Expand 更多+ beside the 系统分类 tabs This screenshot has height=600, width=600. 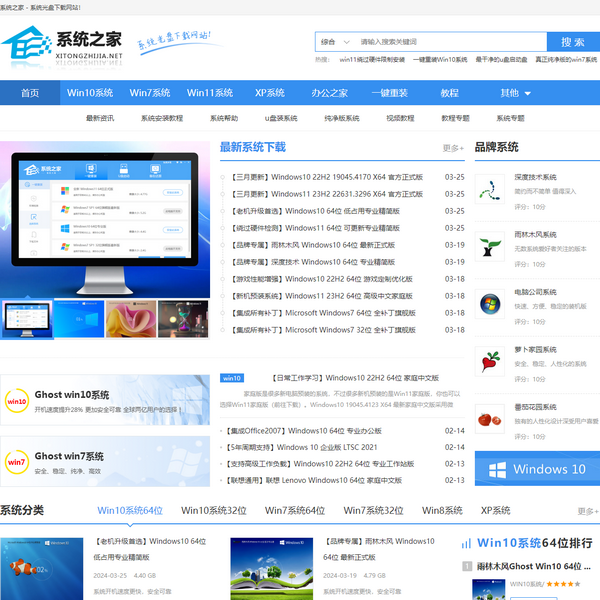(x=587, y=511)
